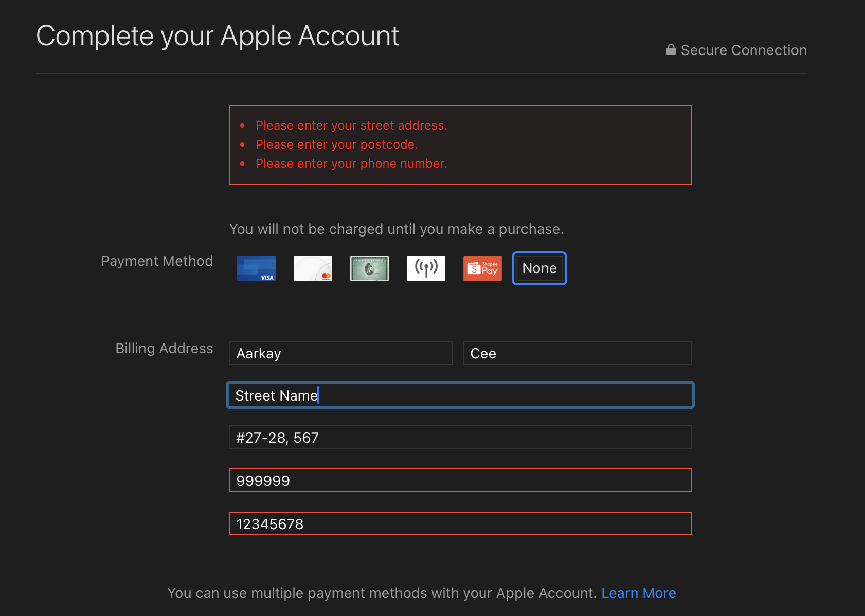Click the Secure Connection lock icon
The height and width of the screenshot is (616, 865).
(671, 49)
